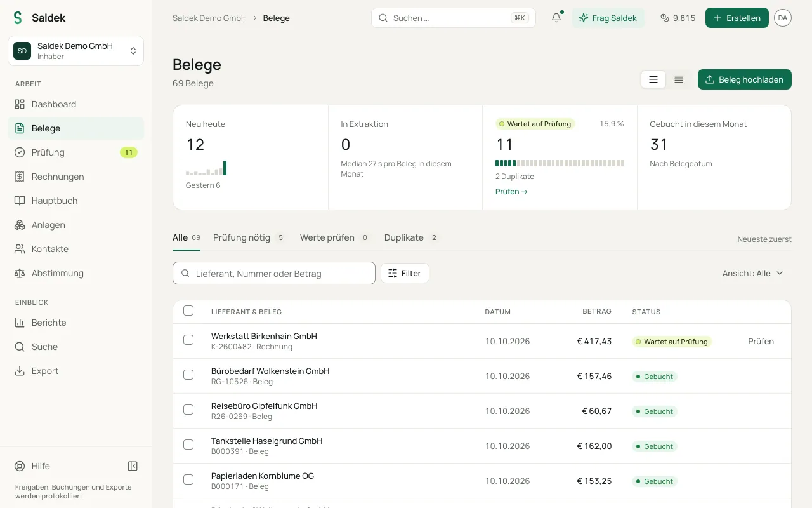
Task: Navigate to Anlagen
Action: click(76, 225)
